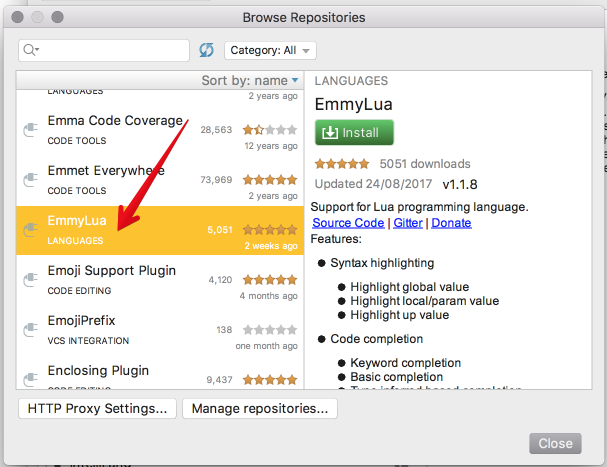Click EmojiPrefix empty star rating

[x=270, y=330]
